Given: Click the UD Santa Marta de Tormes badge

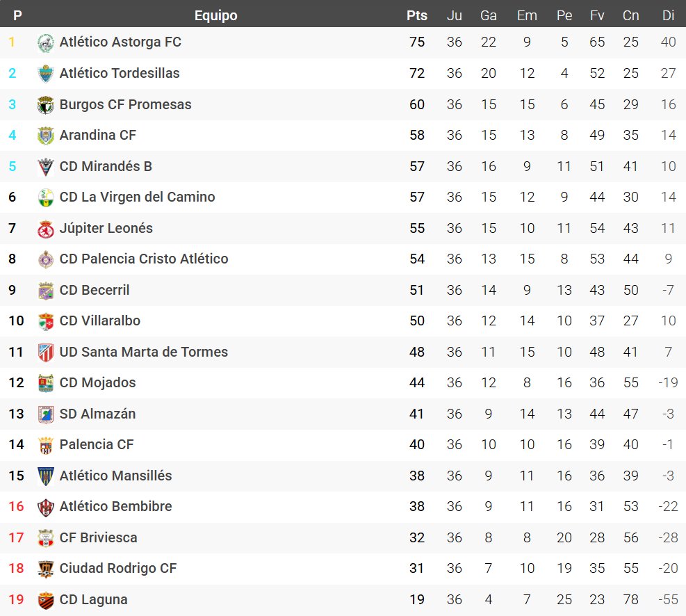Looking at the screenshot, I should pos(45,352).
